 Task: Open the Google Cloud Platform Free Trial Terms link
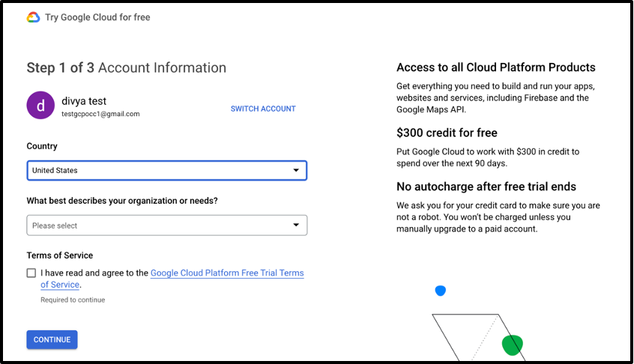point(226,273)
